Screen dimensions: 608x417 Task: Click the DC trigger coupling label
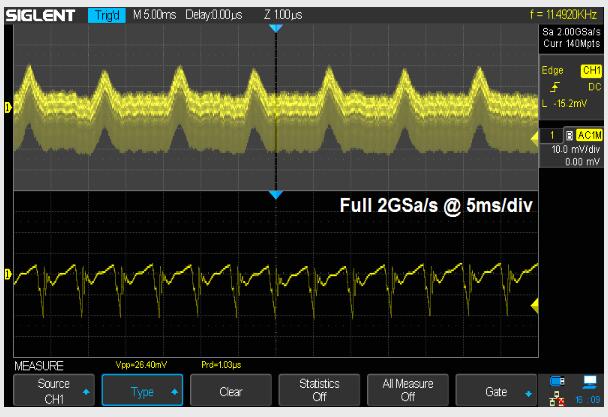point(594,87)
